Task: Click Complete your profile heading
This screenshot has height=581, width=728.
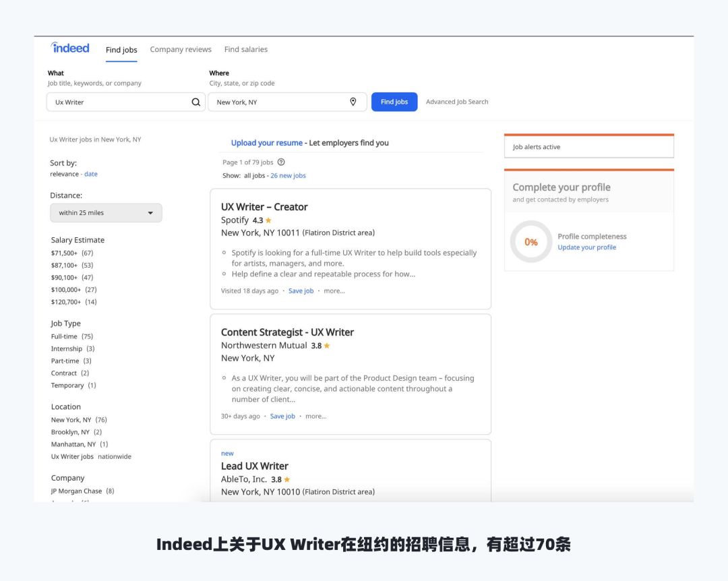Action: tap(562, 187)
